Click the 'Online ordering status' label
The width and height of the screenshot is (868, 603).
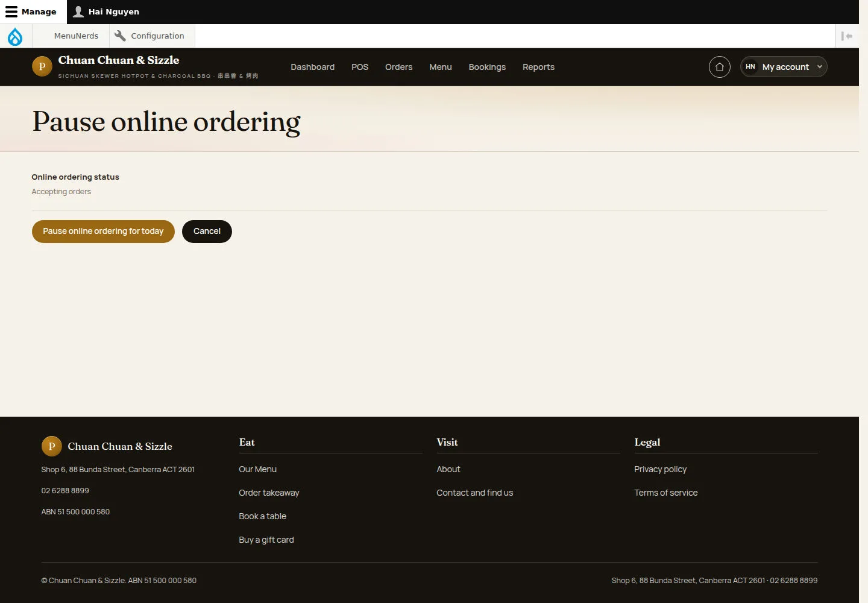75,177
